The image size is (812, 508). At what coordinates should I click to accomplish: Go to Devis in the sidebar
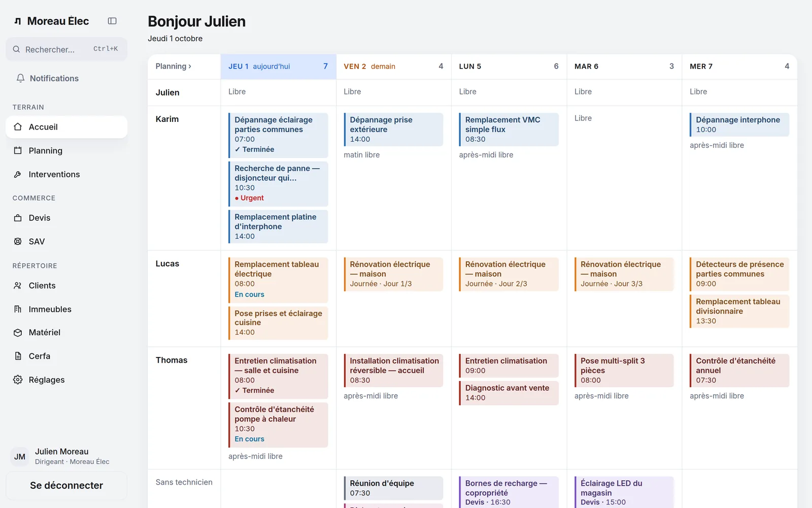66,218
